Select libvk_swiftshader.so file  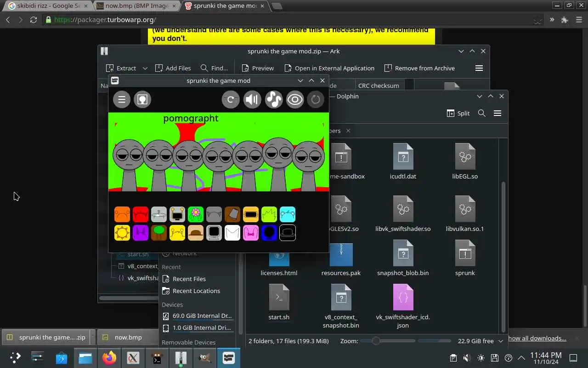pyautogui.click(x=403, y=214)
